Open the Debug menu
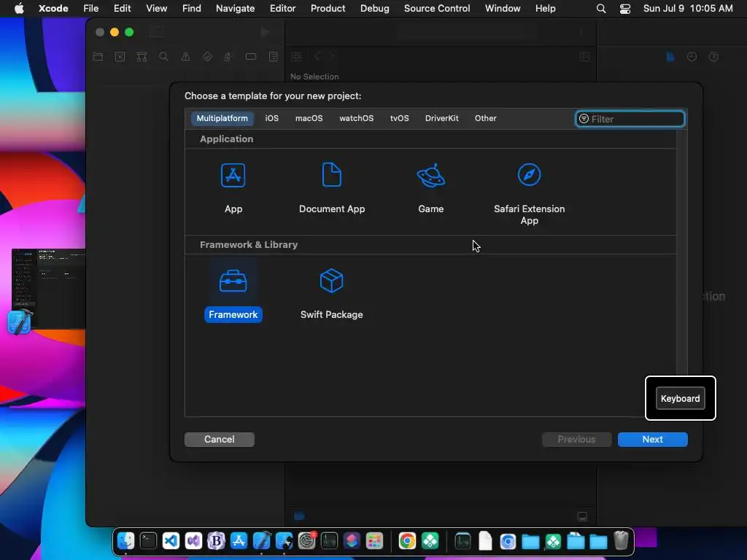747x560 pixels. point(374,8)
